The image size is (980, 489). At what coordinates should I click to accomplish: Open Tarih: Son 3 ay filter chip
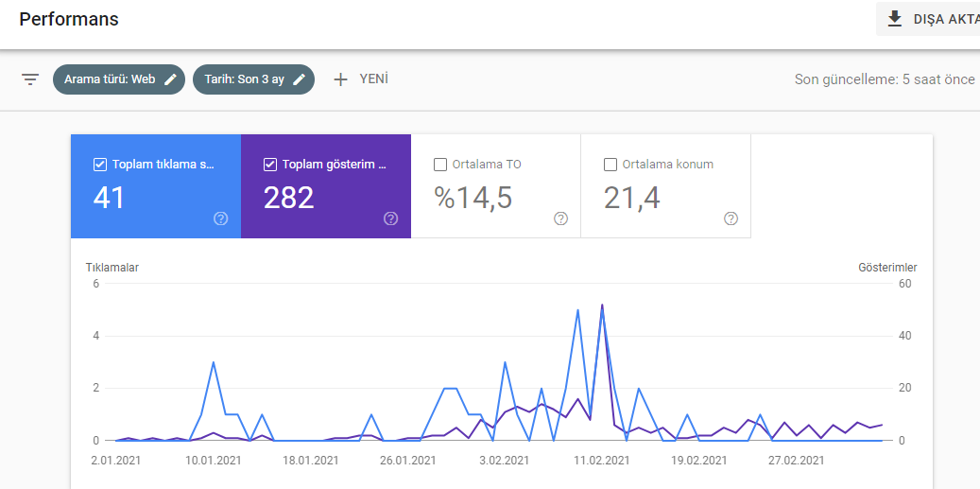(253, 79)
